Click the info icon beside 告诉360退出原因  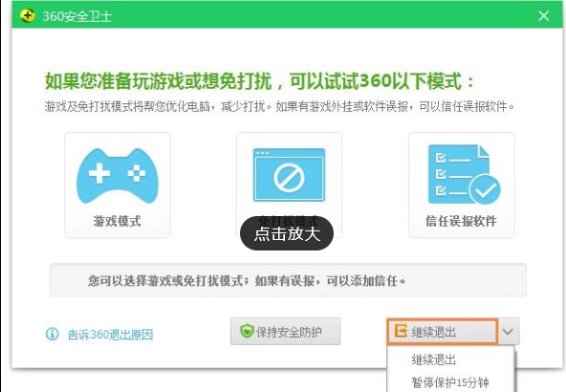coord(52,334)
